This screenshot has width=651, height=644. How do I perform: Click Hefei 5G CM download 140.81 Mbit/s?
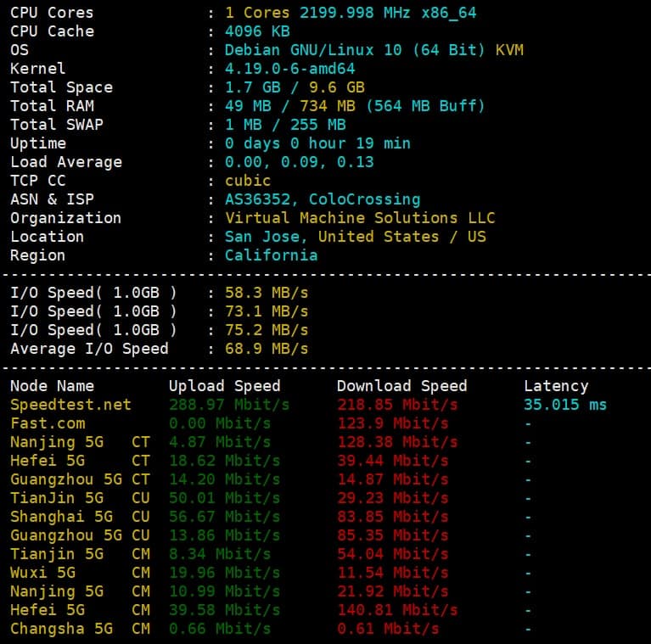pos(396,610)
